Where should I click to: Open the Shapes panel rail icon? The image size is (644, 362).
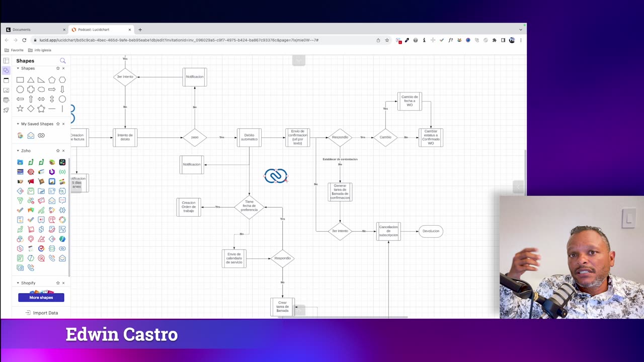tap(6, 70)
